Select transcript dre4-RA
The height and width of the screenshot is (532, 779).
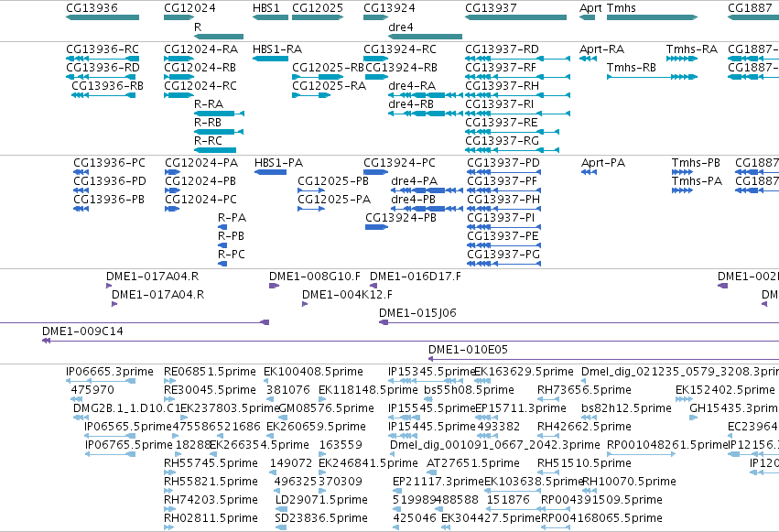click(x=426, y=95)
